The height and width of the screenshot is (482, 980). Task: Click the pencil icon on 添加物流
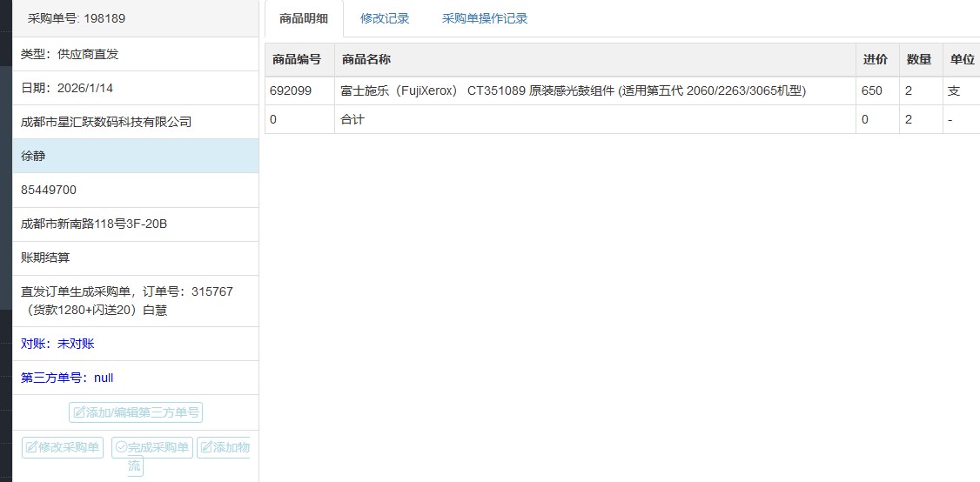click(206, 447)
